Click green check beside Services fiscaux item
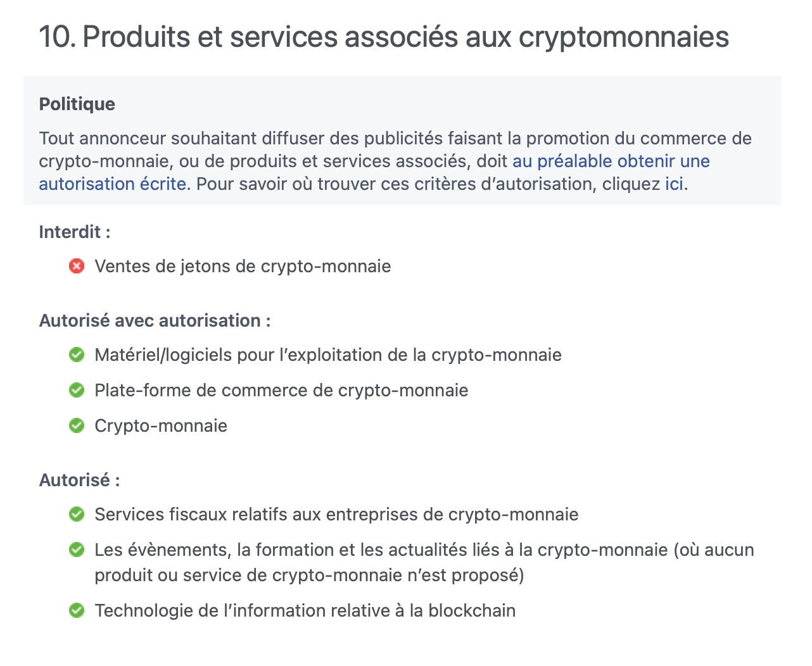812x666 pixels. [x=77, y=514]
